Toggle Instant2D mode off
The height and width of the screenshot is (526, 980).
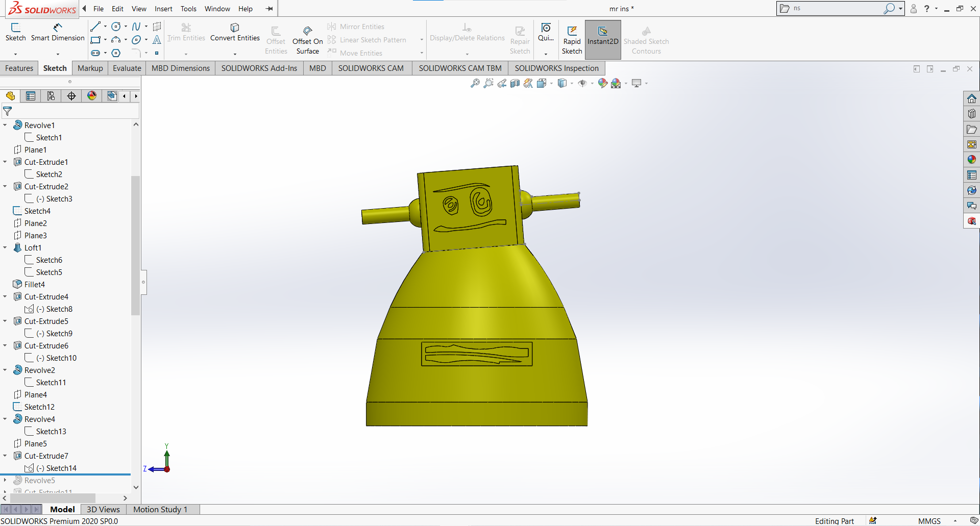tap(603, 39)
